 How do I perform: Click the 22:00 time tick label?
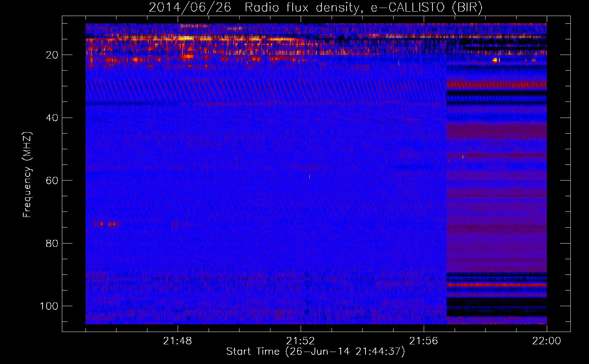click(547, 341)
